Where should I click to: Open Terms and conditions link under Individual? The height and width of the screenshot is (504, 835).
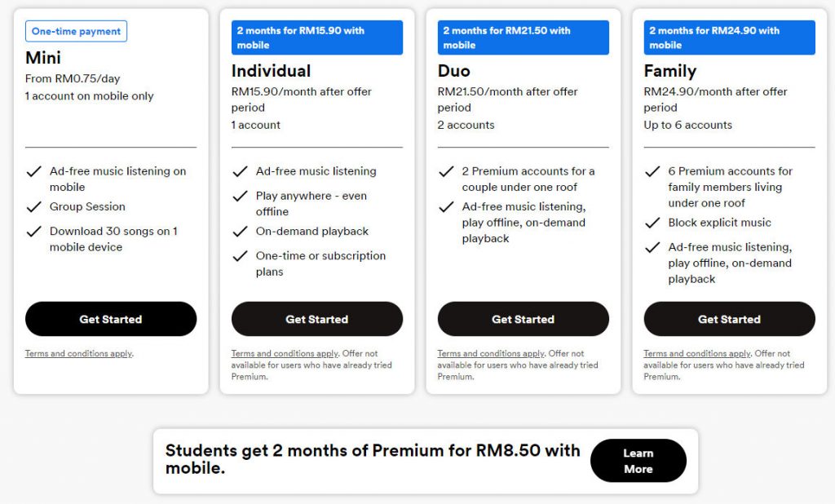[x=285, y=353]
